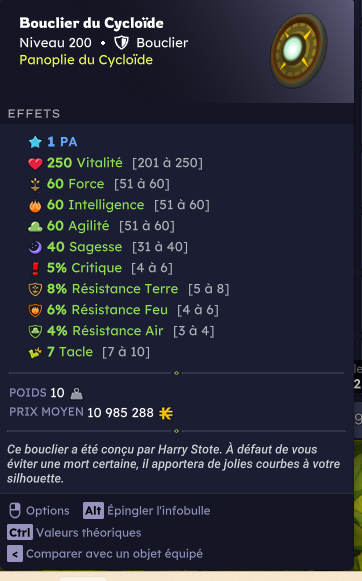Viewport: 362px width, 581px height.
Task: Open the Panoplie du Cycloïde set link
Action: (86, 60)
